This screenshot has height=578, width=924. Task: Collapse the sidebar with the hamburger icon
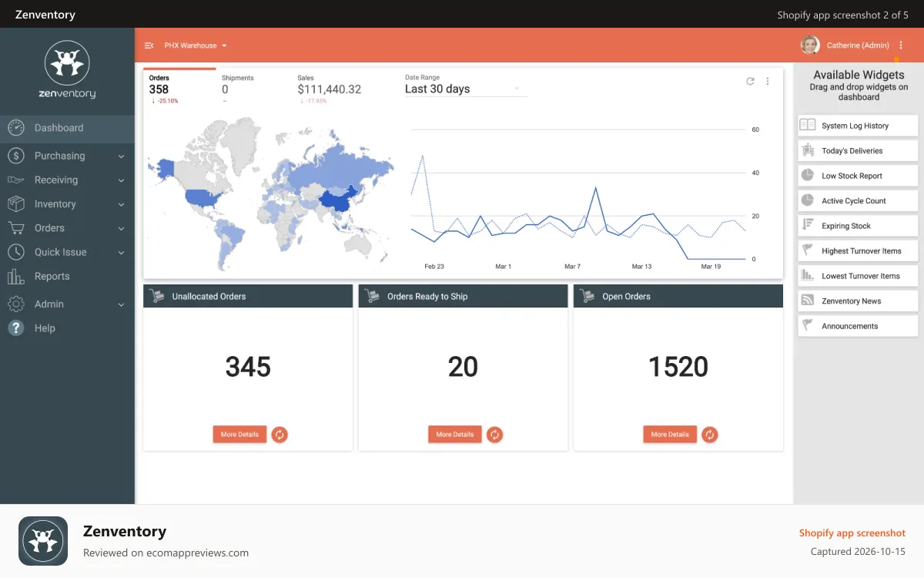(x=149, y=45)
